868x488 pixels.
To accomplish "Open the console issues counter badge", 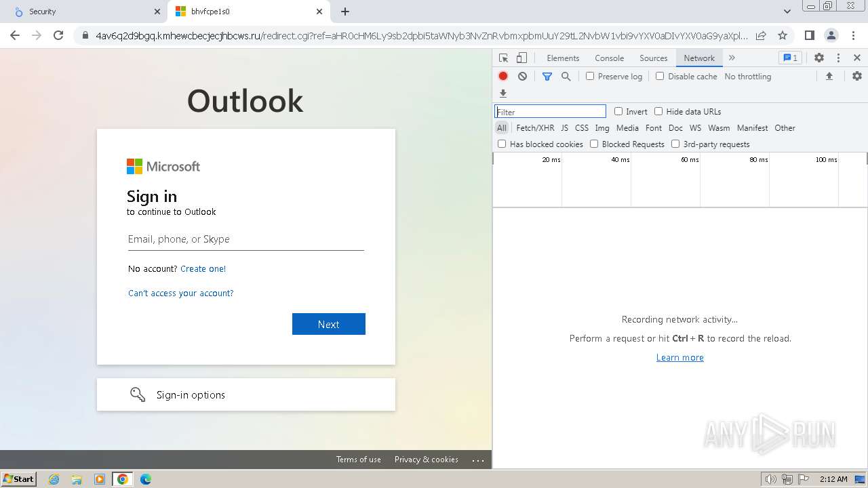I will coord(790,58).
